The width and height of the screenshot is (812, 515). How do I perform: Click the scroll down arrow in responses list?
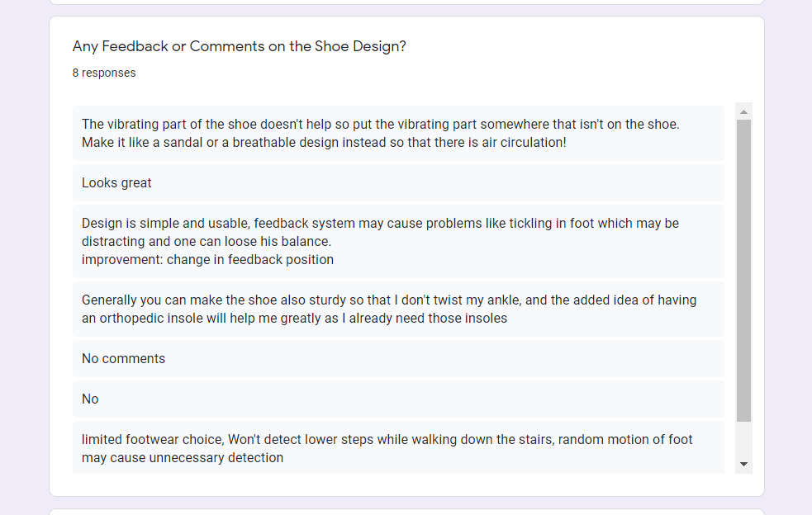tap(743, 465)
